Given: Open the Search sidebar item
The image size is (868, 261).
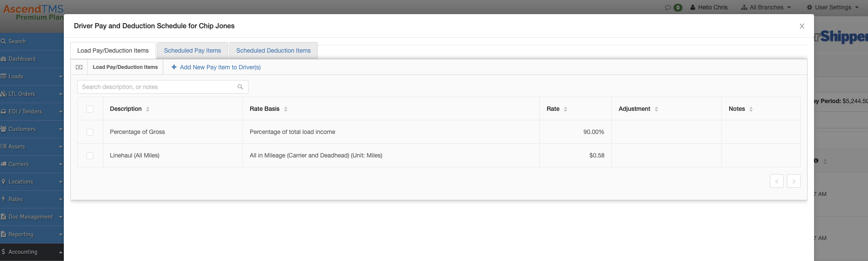Looking at the screenshot, I should pos(32,42).
